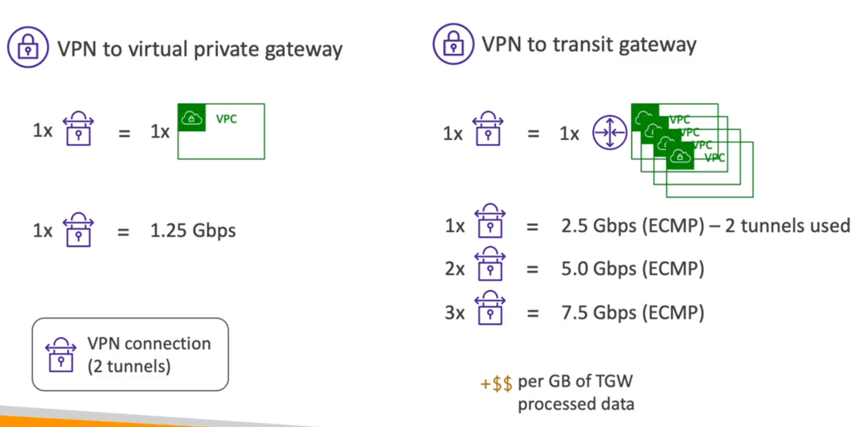Viewport: 868px width, 427px height.
Task: Click the green cloud icon in the single VPC box
Action: pyautogui.click(x=191, y=117)
